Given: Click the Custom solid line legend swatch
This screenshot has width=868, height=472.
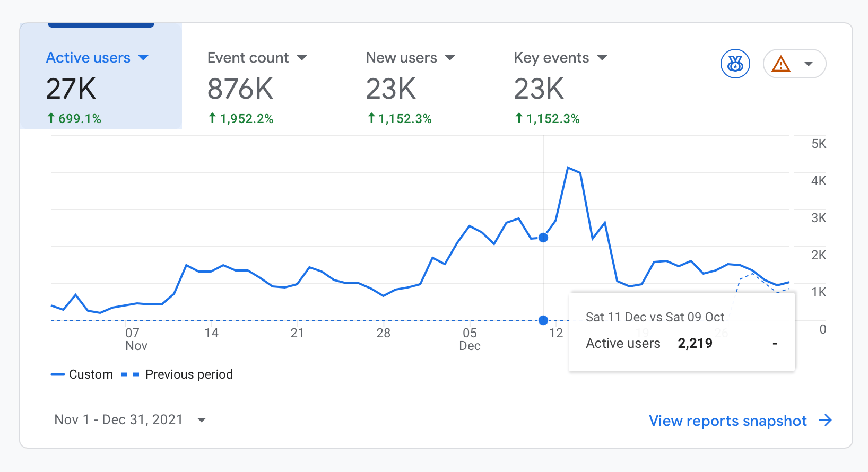Looking at the screenshot, I should pos(57,374).
